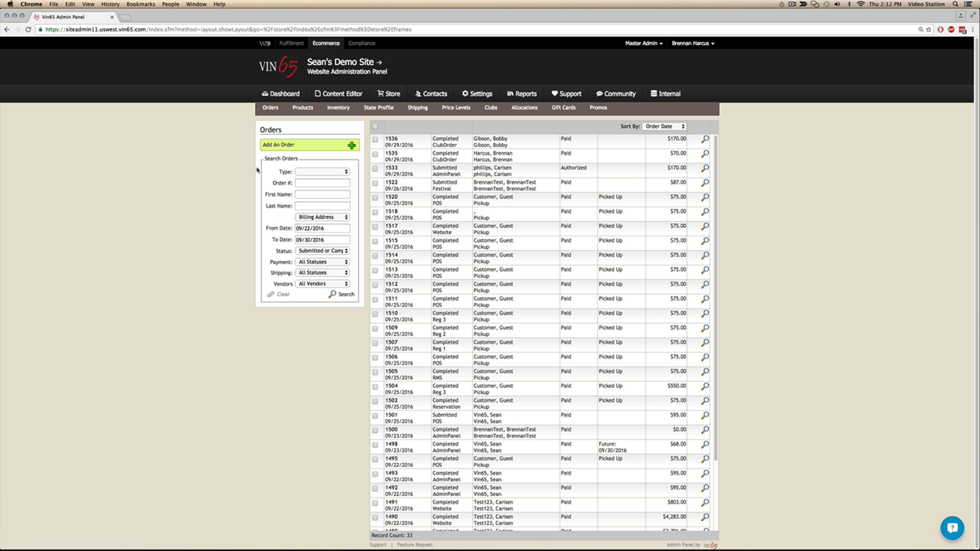Open the Sean's Demo Site link
Screen dimensions: 980x551
[x=344, y=62]
